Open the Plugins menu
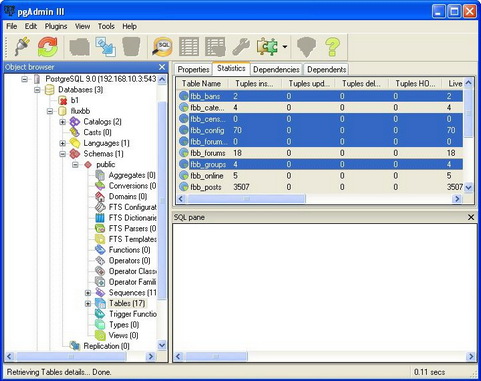 [x=56, y=26]
